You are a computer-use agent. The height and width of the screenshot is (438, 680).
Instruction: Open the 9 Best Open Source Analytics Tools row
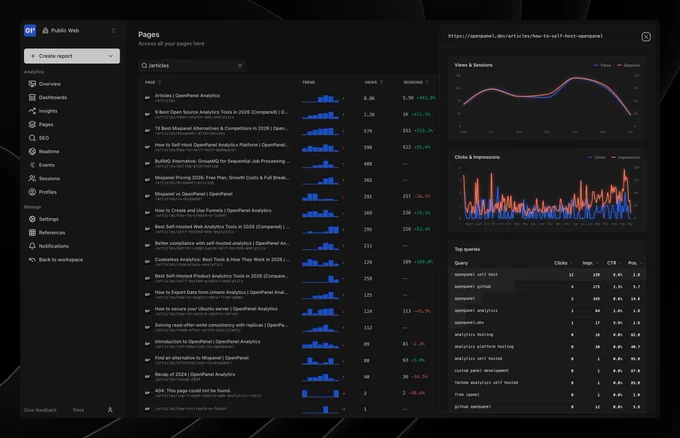(290, 114)
